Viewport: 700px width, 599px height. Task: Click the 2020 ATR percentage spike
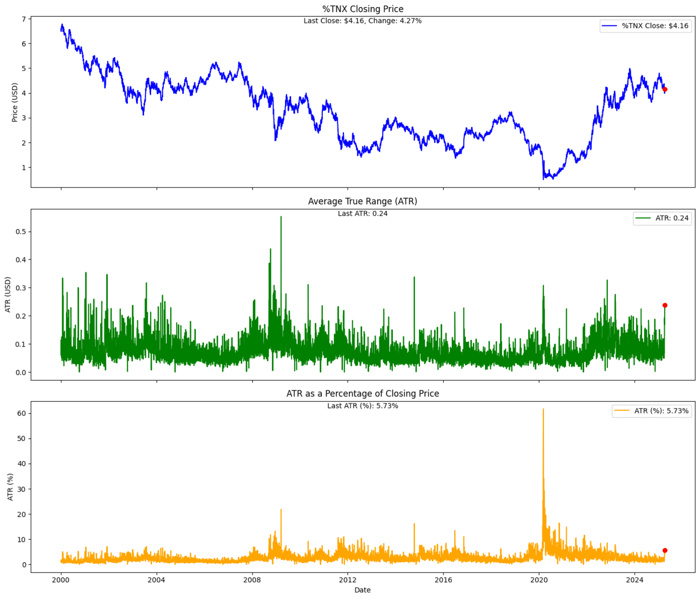click(x=545, y=410)
